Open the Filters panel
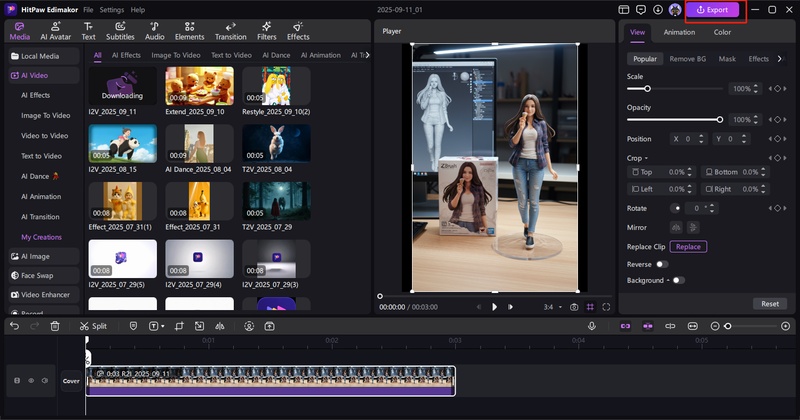Image resolution: width=800 pixels, height=420 pixels. coord(266,31)
